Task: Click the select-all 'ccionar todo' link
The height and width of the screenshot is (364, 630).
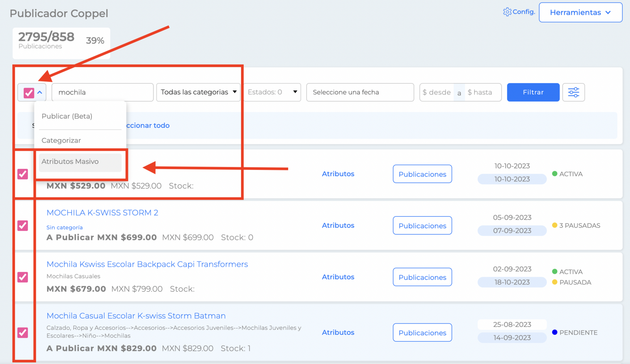Action: 148,126
